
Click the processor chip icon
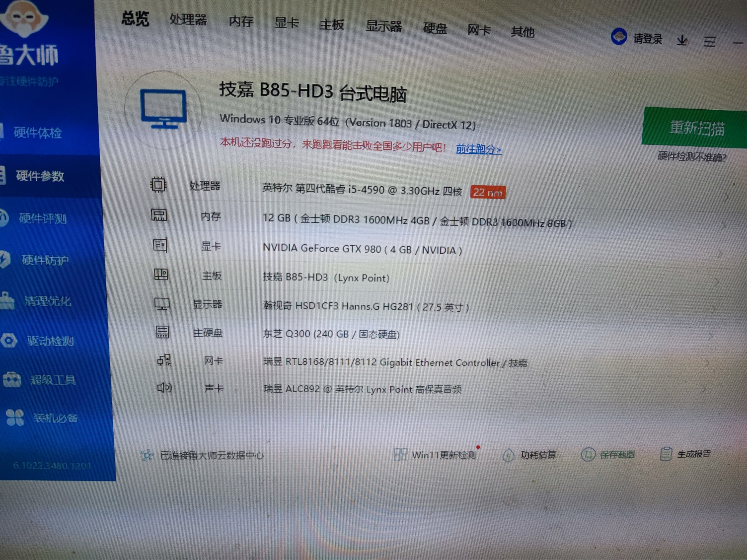tap(158, 185)
